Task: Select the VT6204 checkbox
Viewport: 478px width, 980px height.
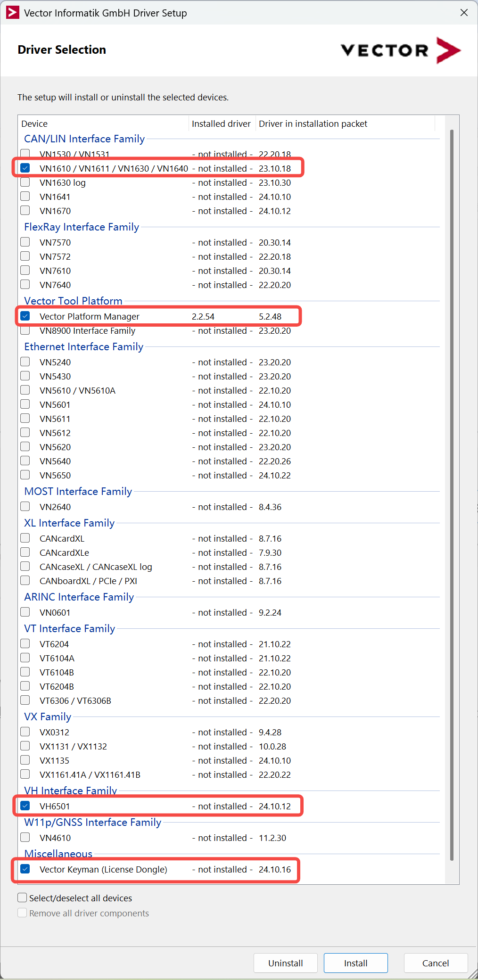Action: 25,643
